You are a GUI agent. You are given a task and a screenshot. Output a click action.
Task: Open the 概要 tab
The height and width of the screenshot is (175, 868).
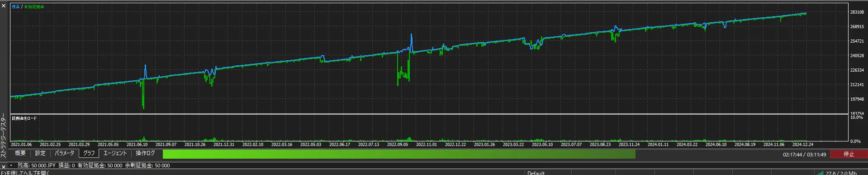pos(20,154)
